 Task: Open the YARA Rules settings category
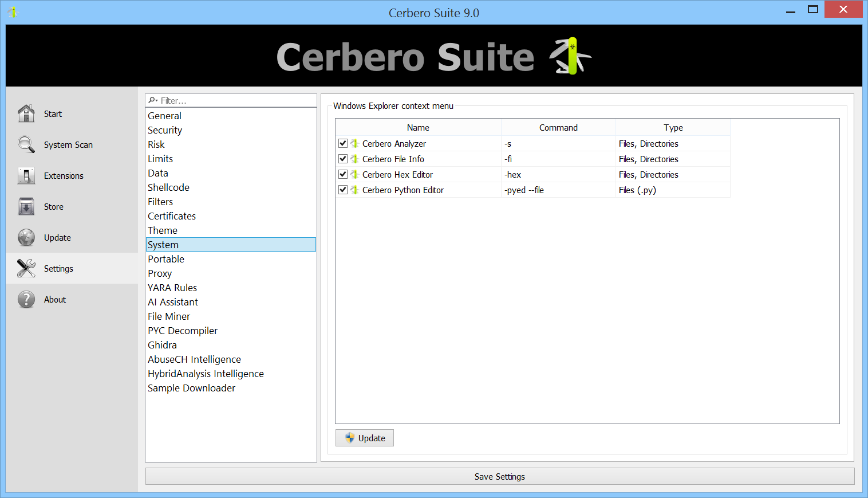pos(231,288)
